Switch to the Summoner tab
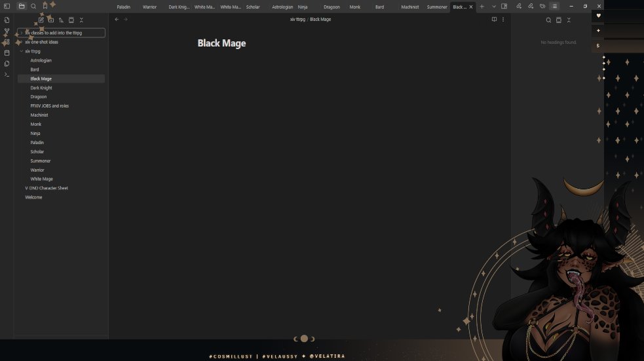Screen dimensions: 644x361 (x=436, y=7)
